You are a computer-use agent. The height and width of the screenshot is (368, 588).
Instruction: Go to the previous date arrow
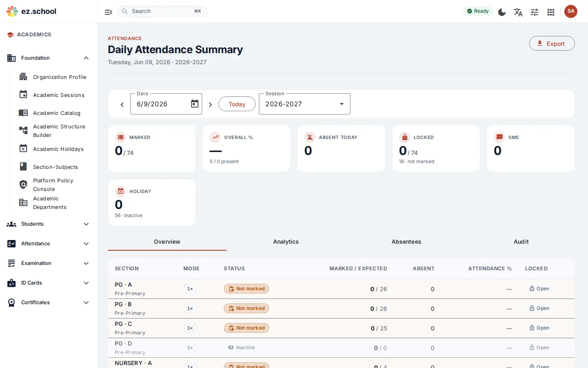(x=122, y=105)
